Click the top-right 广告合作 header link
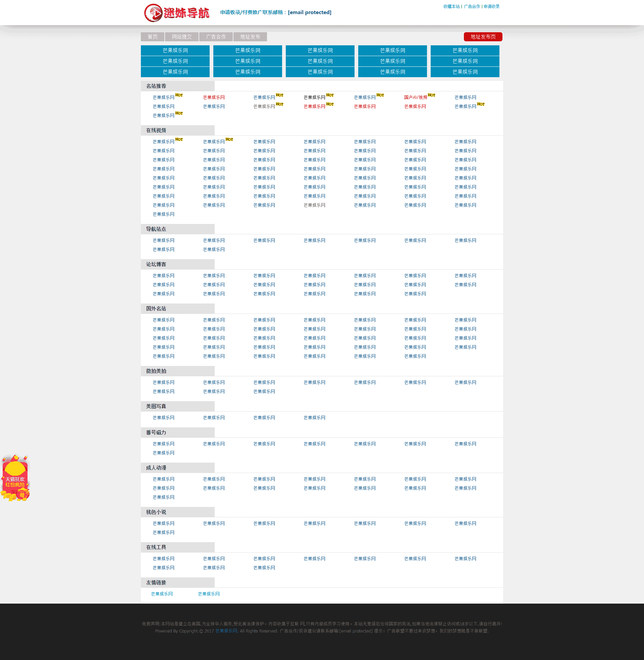The height and width of the screenshot is (660, 644). click(472, 6)
